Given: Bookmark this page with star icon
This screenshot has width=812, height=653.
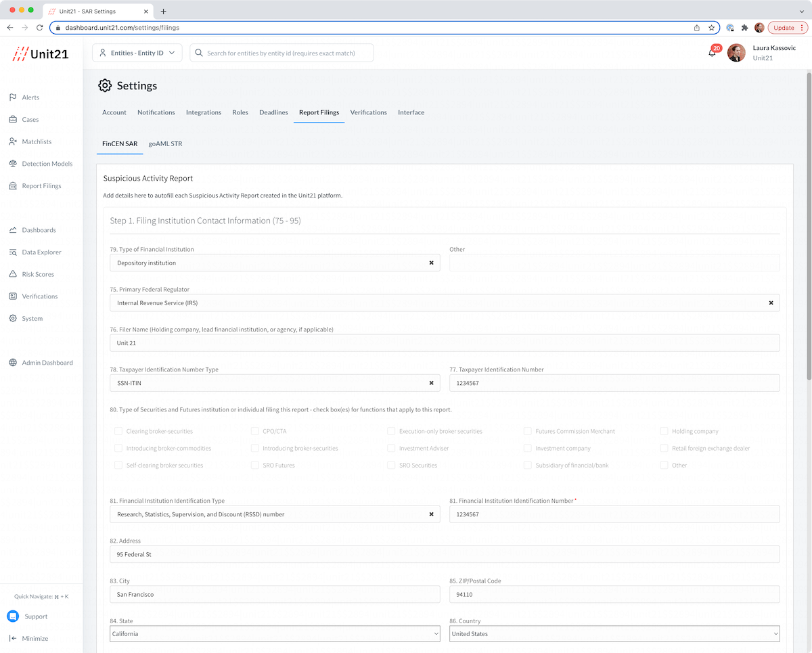Looking at the screenshot, I should pyautogui.click(x=711, y=28).
